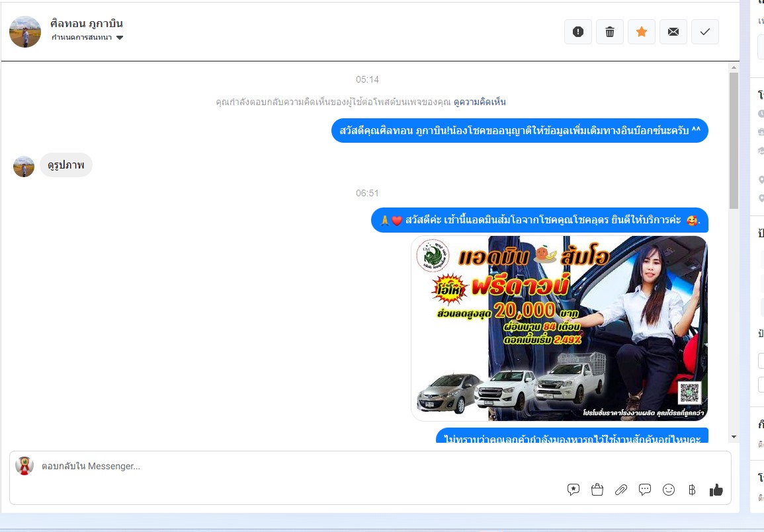Send a thumbs-up like
The image size is (764, 532).
click(x=716, y=490)
